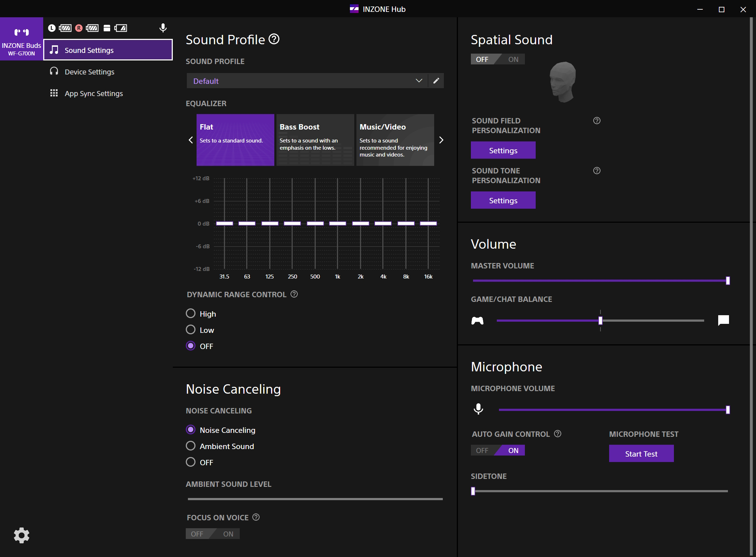The image size is (756, 557).
Task: Open app settings gear icon
Action: [x=21, y=535]
